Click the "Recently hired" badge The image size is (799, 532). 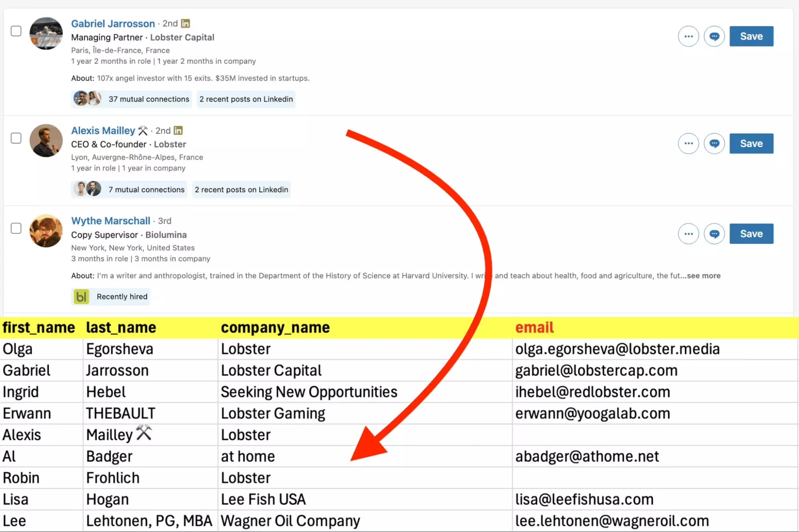(122, 297)
